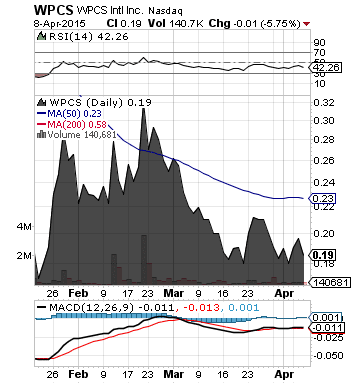
Task: Click the Volume bars legend icon
Action: (x=41, y=134)
